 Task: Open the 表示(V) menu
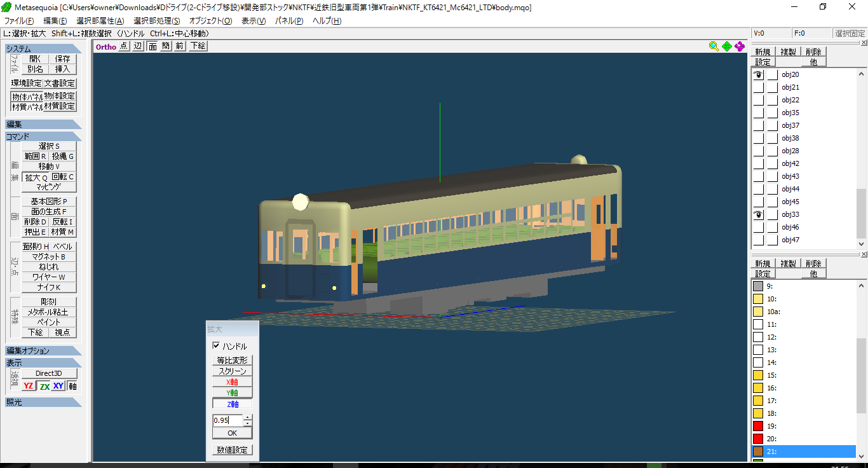click(x=254, y=21)
